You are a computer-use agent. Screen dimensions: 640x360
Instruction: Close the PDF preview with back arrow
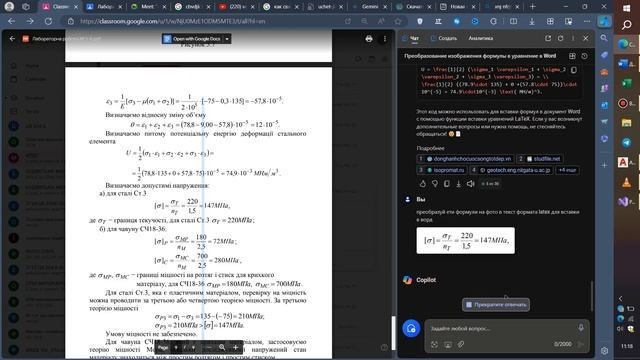(12, 38)
